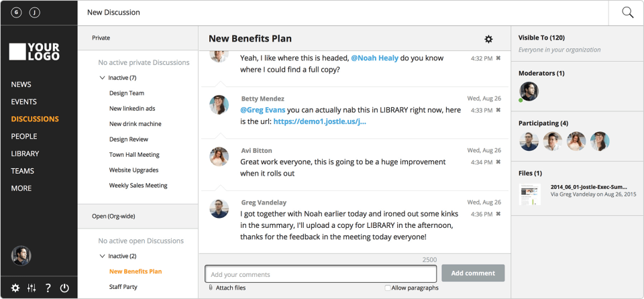This screenshot has width=644, height=299.
Task: Open the Jostle Exec Summary file thumbnail
Action: point(529,194)
